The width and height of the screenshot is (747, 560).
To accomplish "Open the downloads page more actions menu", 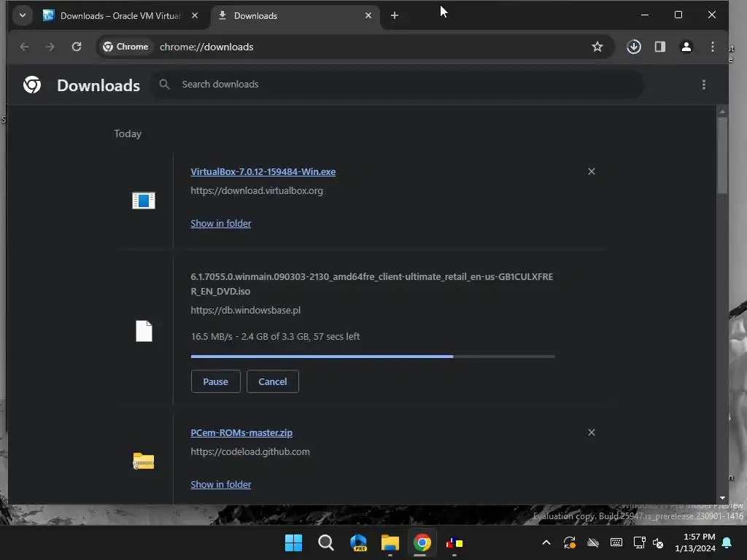I will pos(704,85).
